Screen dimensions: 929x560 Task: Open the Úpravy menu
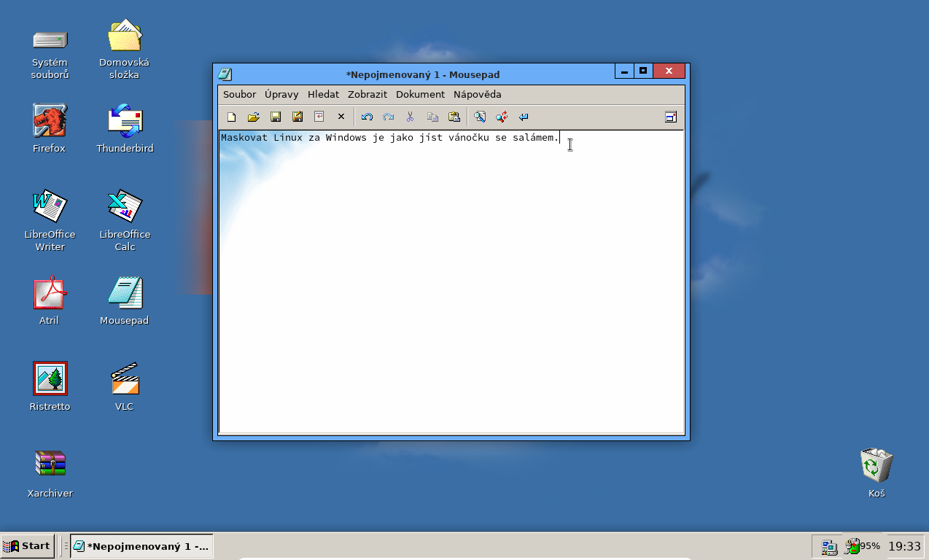(281, 94)
